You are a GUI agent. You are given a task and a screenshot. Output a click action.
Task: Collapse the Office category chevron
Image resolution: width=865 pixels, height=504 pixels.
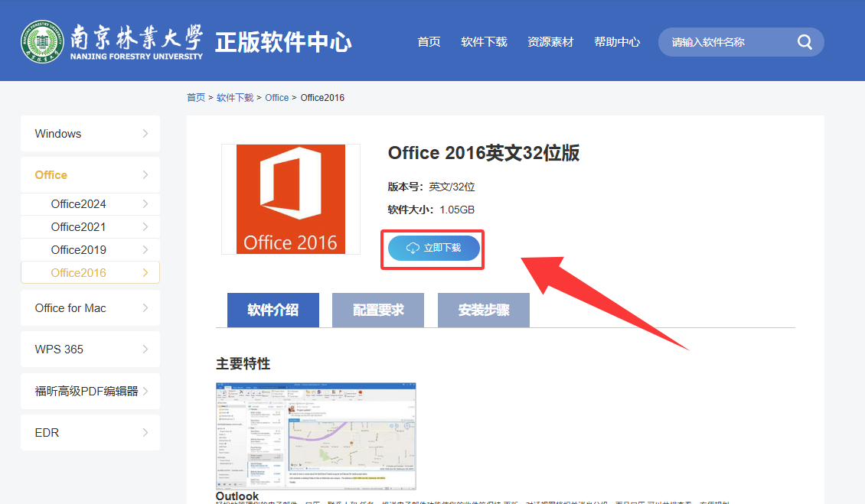coord(145,175)
